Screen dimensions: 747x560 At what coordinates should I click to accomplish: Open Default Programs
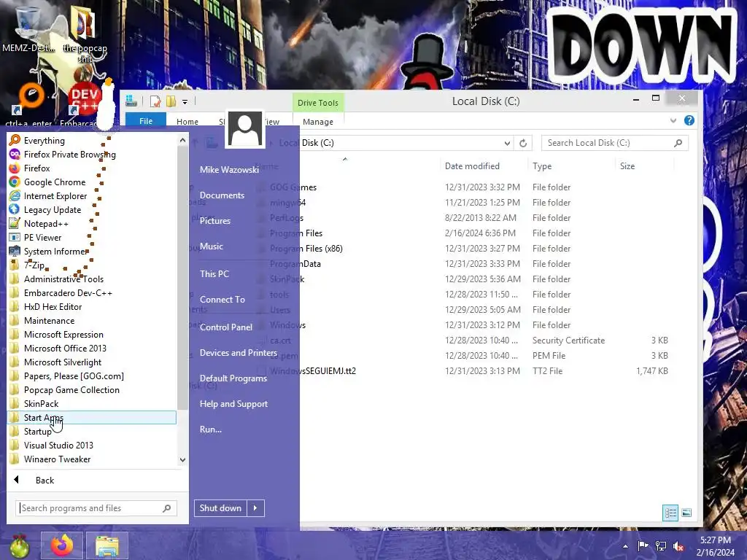233,378
